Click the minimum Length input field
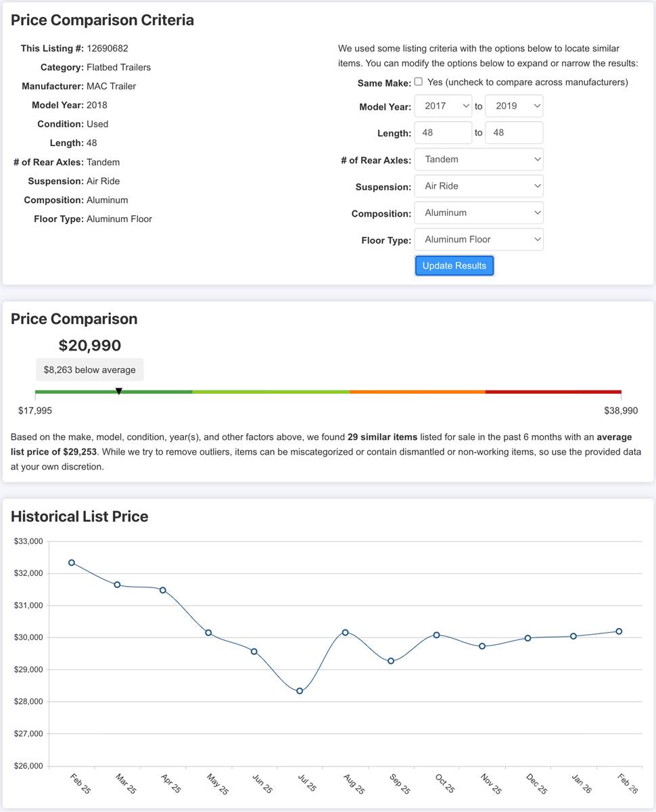This screenshot has width=656, height=812. click(x=444, y=133)
